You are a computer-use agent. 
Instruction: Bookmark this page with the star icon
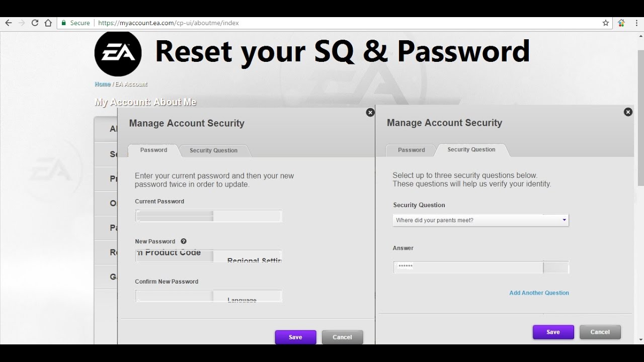pyautogui.click(x=606, y=23)
